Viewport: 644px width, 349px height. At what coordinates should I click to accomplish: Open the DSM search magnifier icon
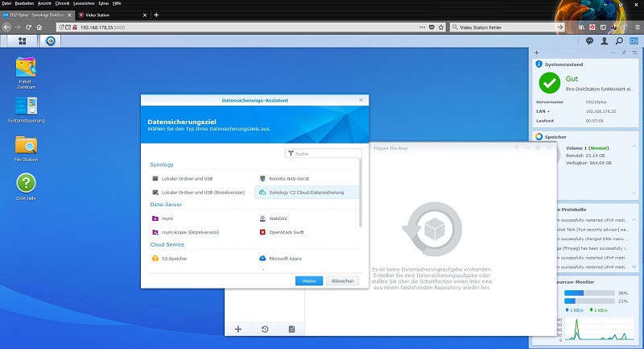[x=619, y=40]
